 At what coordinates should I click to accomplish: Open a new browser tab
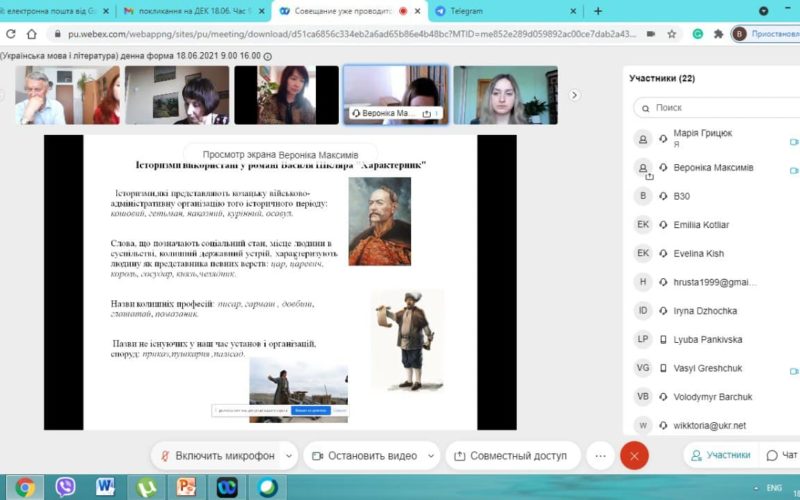598,11
